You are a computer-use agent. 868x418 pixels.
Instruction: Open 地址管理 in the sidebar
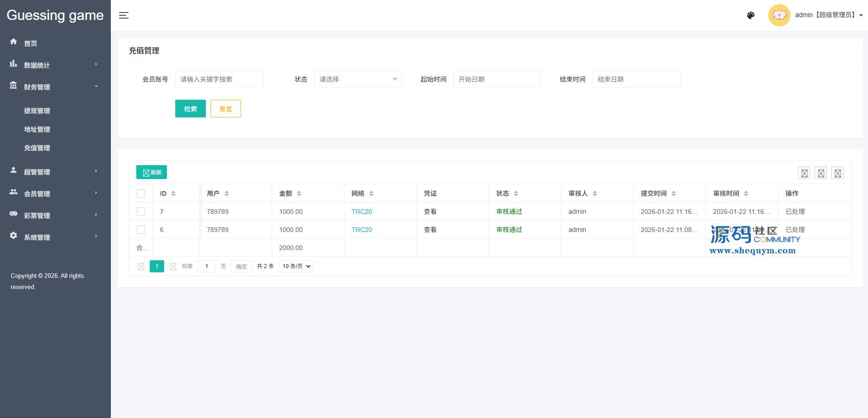(x=37, y=129)
